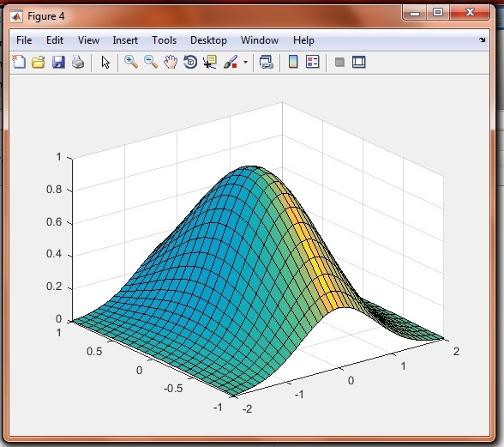
Task: Click the yellow ridge of the surface plot
Action: [x=314, y=251]
